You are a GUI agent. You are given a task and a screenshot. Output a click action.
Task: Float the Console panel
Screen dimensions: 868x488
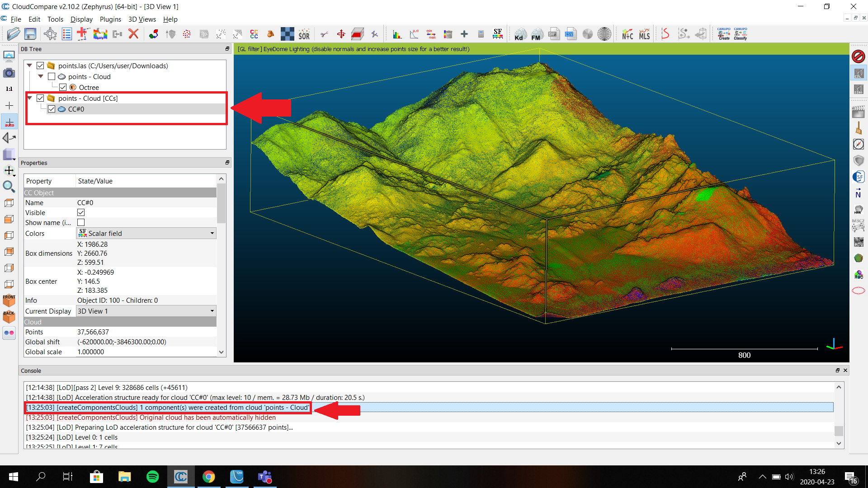pos(837,371)
